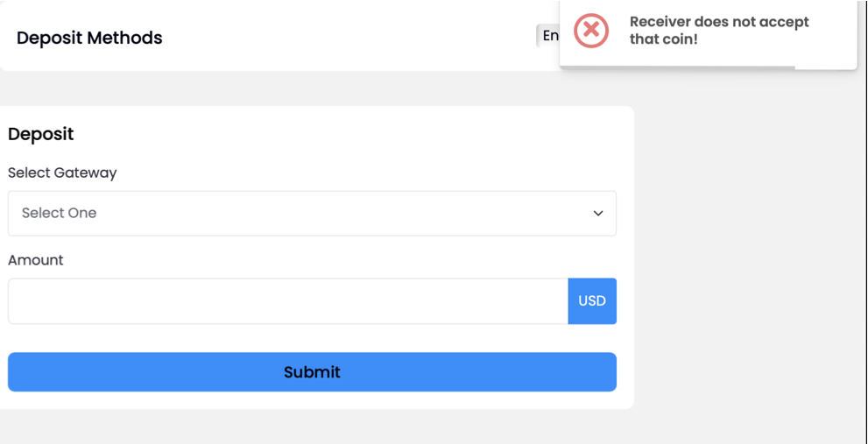Click white header bar beside Deposit Methods

coord(349,38)
